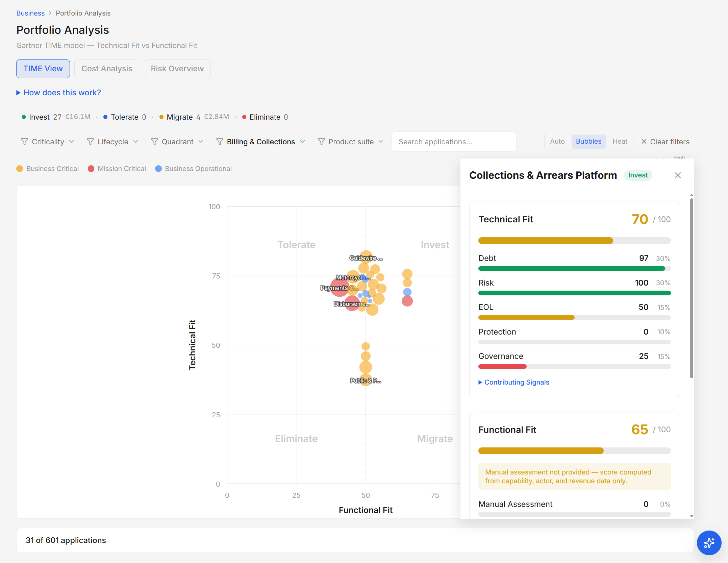Click the Guidewire bubble label
728x563 pixels.
(366, 258)
